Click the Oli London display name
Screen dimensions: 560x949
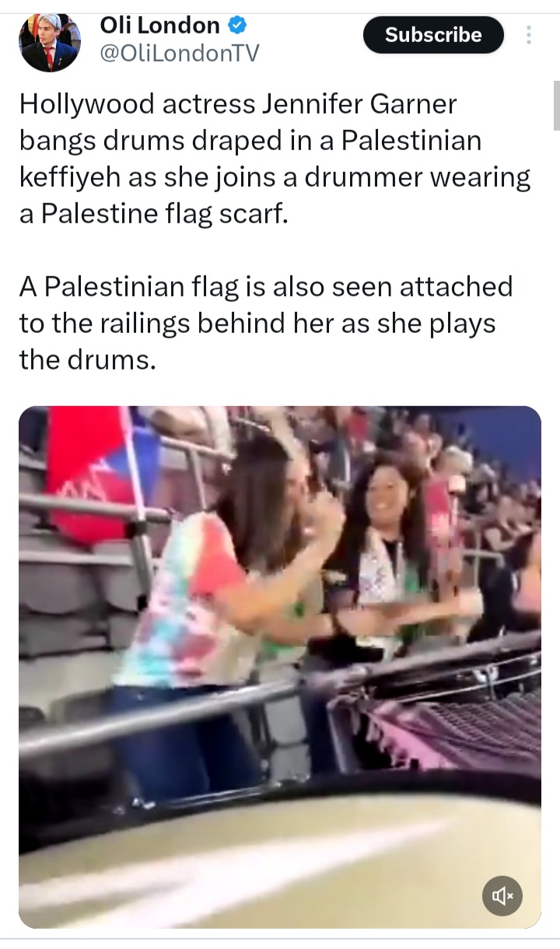tap(160, 25)
